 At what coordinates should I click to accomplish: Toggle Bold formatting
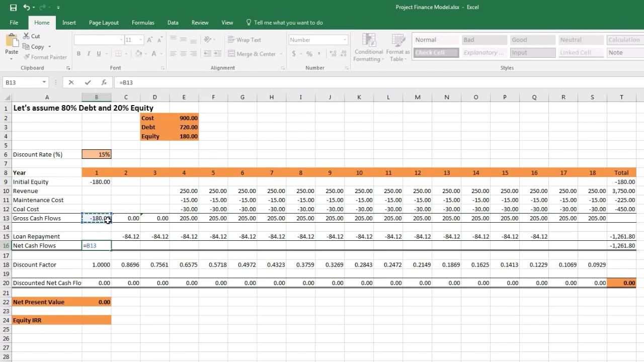click(x=78, y=54)
